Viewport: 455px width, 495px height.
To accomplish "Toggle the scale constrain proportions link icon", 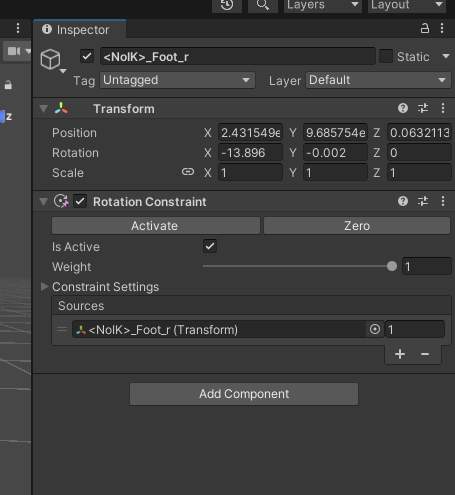I will point(188,172).
